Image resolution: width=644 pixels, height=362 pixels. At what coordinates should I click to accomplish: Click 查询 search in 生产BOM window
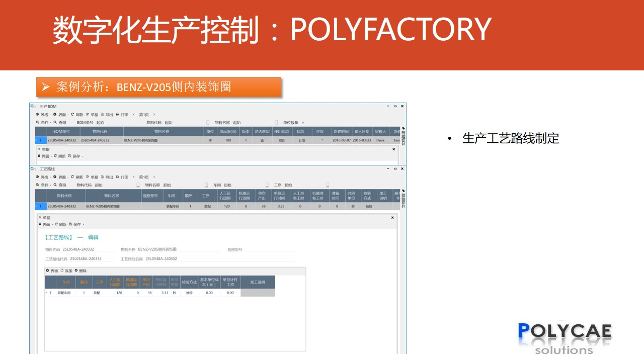[x=60, y=122]
